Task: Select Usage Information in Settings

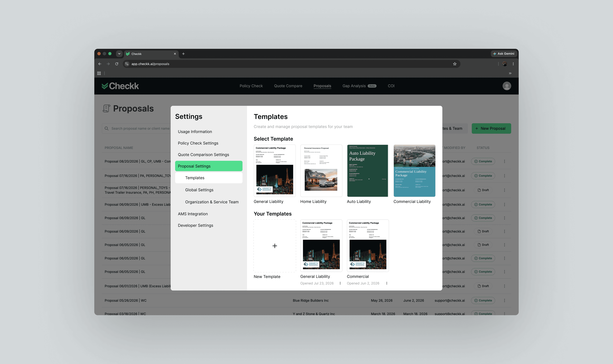Action: (209, 132)
